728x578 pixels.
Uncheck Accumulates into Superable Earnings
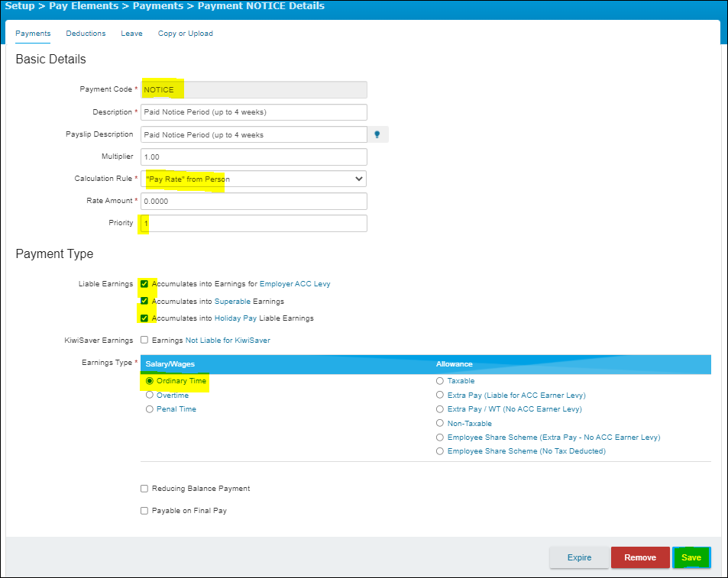(x=144, y=301)
